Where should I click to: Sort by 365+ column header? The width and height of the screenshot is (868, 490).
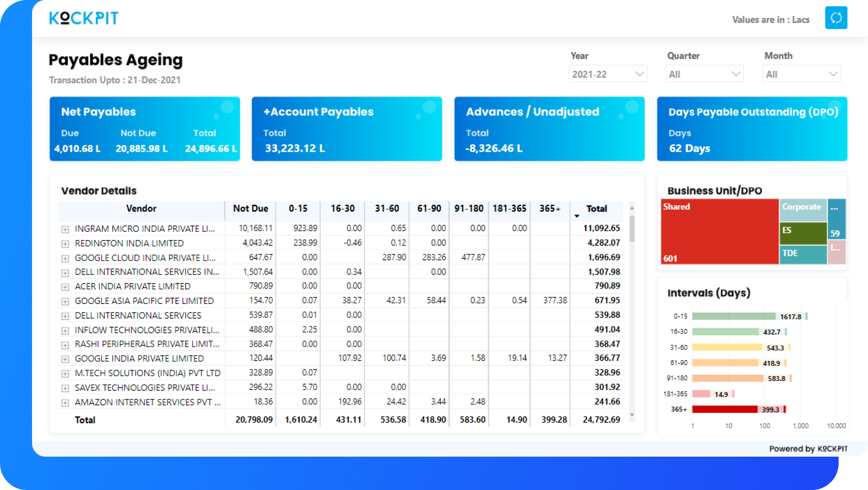point(550,209)
